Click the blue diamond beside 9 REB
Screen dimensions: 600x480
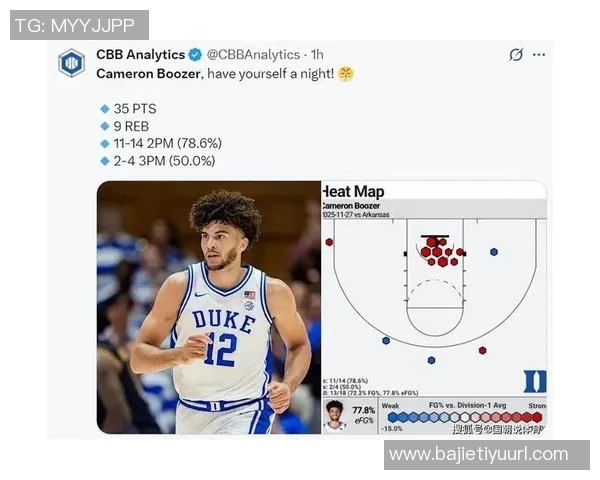[x=104, y=126]
